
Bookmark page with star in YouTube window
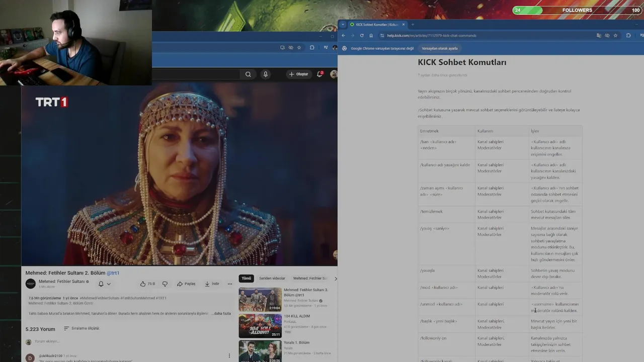pyautogui.click(x=299, y=47)
